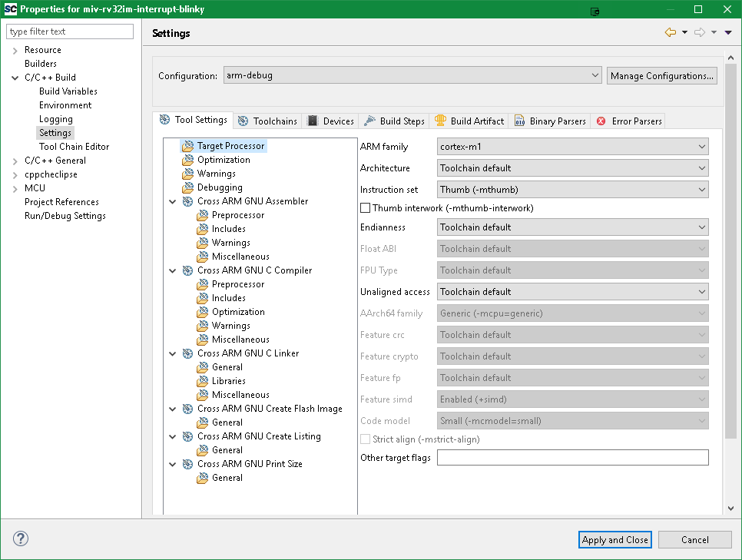Select Run/Debug Settings in left tree

click(65, 215)
